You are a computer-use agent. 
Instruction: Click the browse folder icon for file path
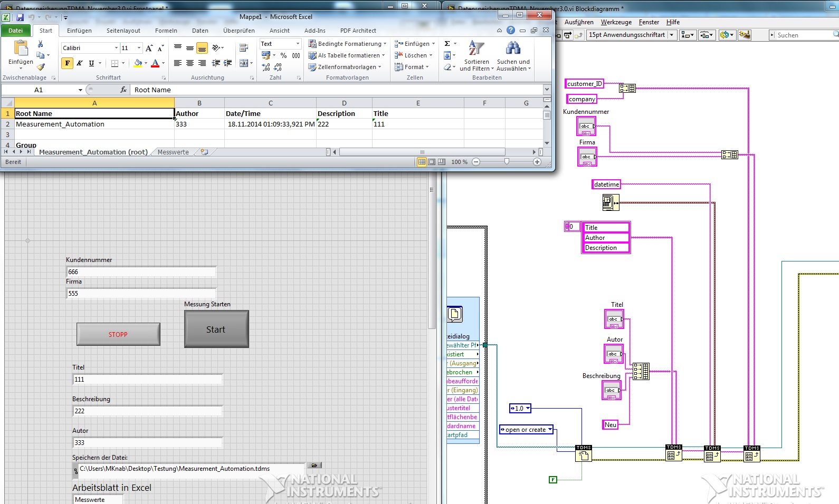click(314, 465)
